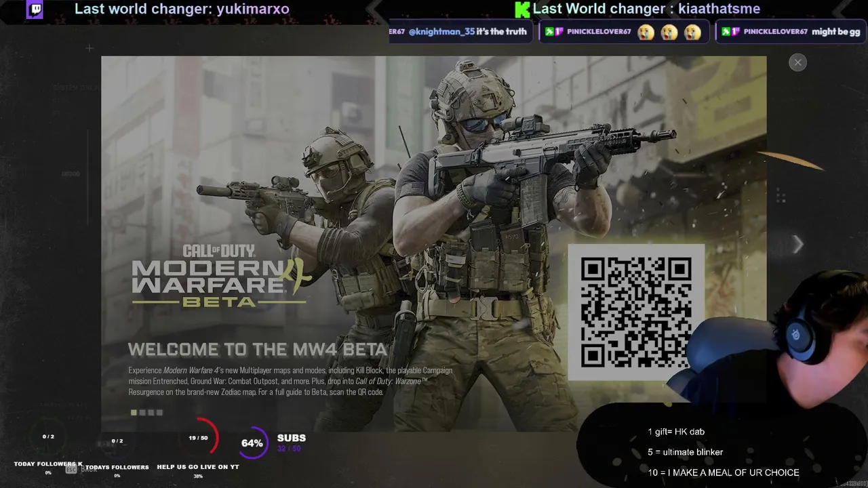Click the 'TODAYS FOLLOWERS' label
Image resolution: width=868 pixels, height=488 pixels.
point(117,467)
